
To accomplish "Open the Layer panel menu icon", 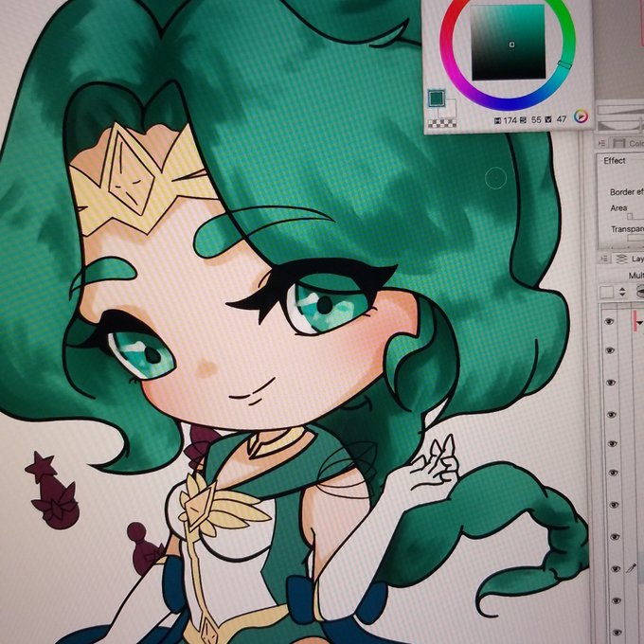I will point(604,259).
